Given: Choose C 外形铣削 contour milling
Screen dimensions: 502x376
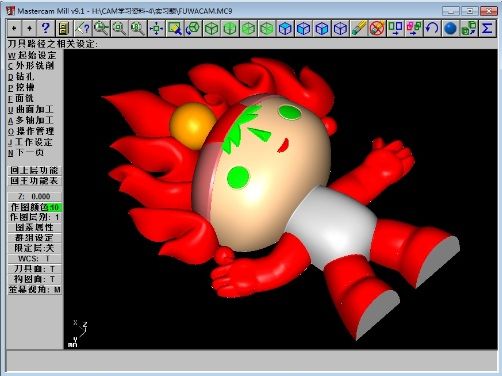Looking at the screenshot, I should 31,66.
